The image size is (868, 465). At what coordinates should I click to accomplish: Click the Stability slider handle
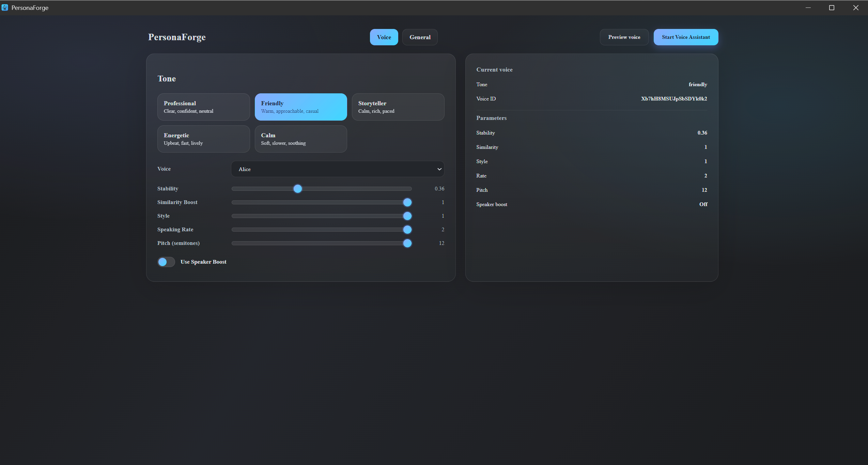tap(297, 189)
